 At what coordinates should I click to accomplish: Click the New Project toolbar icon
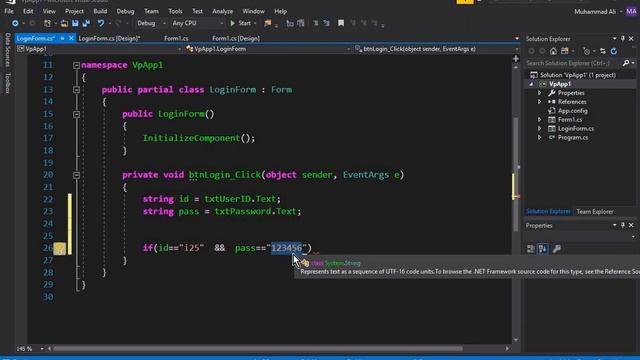tap(47, 23)
